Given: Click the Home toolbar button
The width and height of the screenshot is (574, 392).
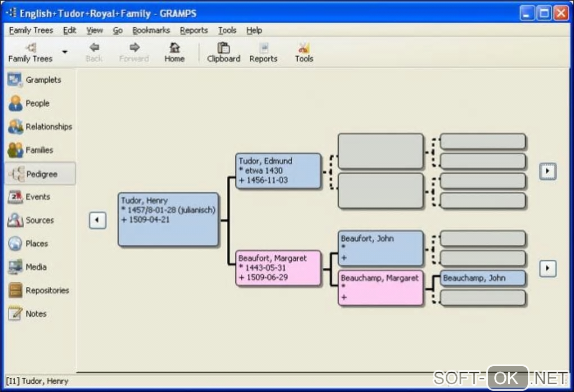Looking at the screenshot, I should click(x=174, y=52).
